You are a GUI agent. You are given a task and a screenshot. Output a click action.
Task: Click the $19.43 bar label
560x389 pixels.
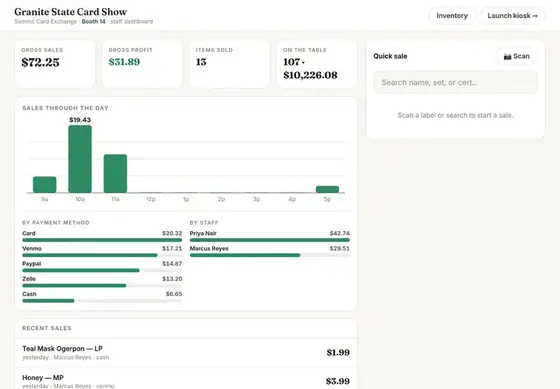coord(80,120)
